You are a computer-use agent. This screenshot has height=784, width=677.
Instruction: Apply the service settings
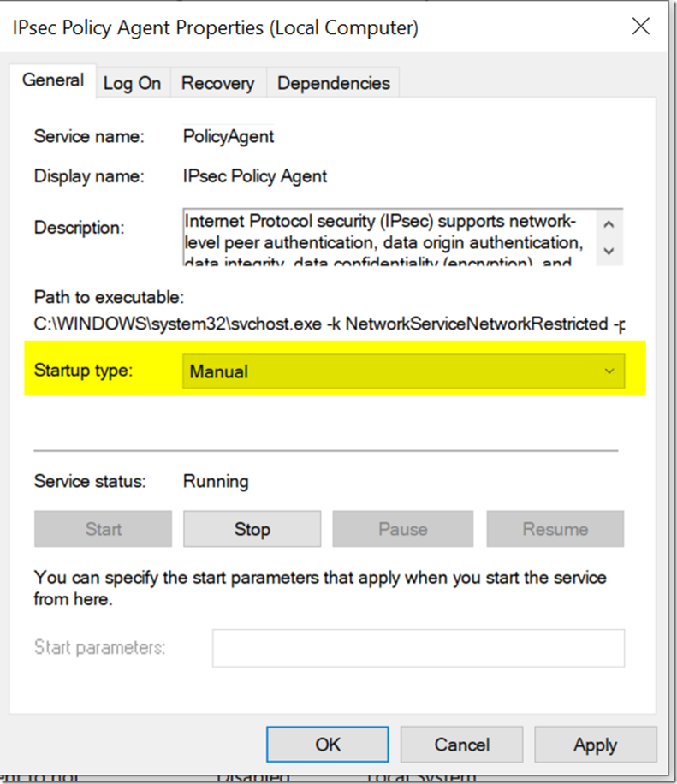(x=595, y=745)
